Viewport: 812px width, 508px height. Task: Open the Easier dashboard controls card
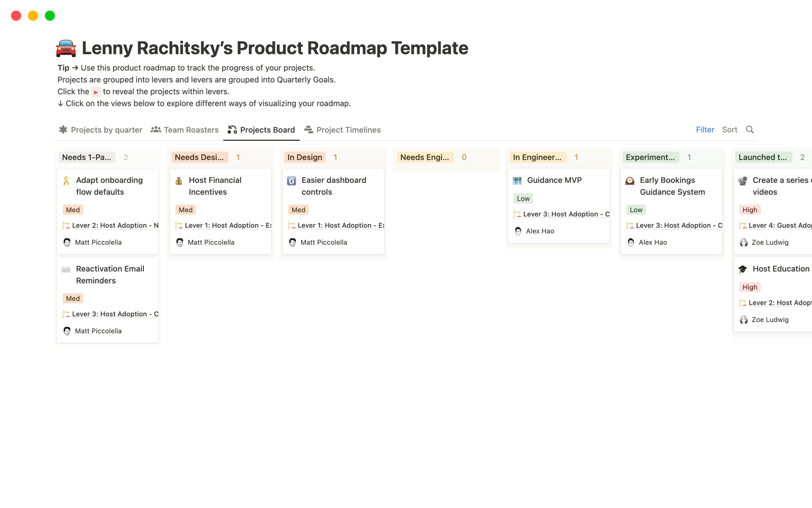tap(334, 186)
